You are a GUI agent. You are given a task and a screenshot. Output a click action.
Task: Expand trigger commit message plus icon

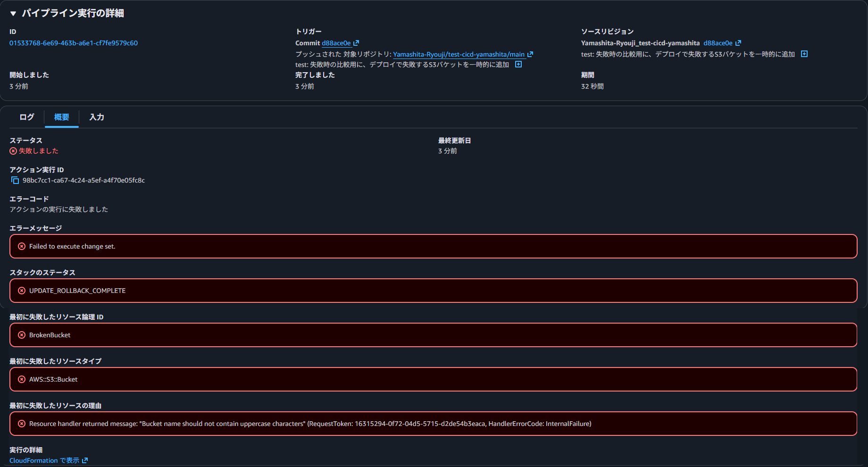518,64
